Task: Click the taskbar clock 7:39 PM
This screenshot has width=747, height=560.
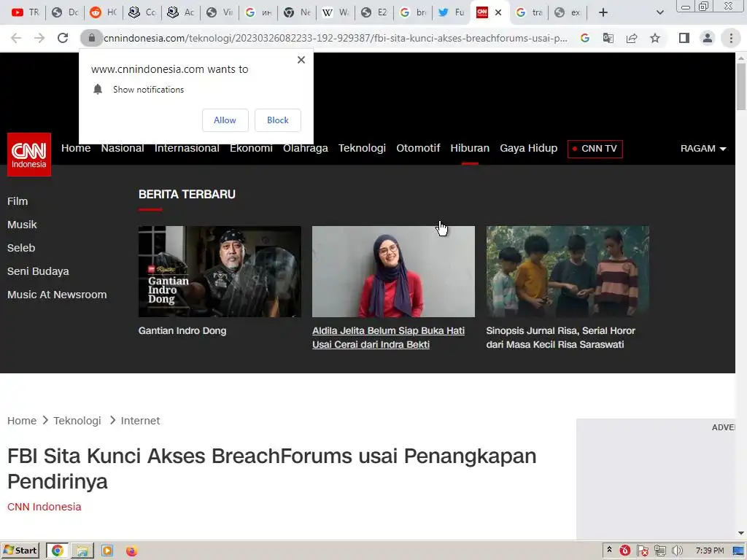Action: [x=709, y=551]
